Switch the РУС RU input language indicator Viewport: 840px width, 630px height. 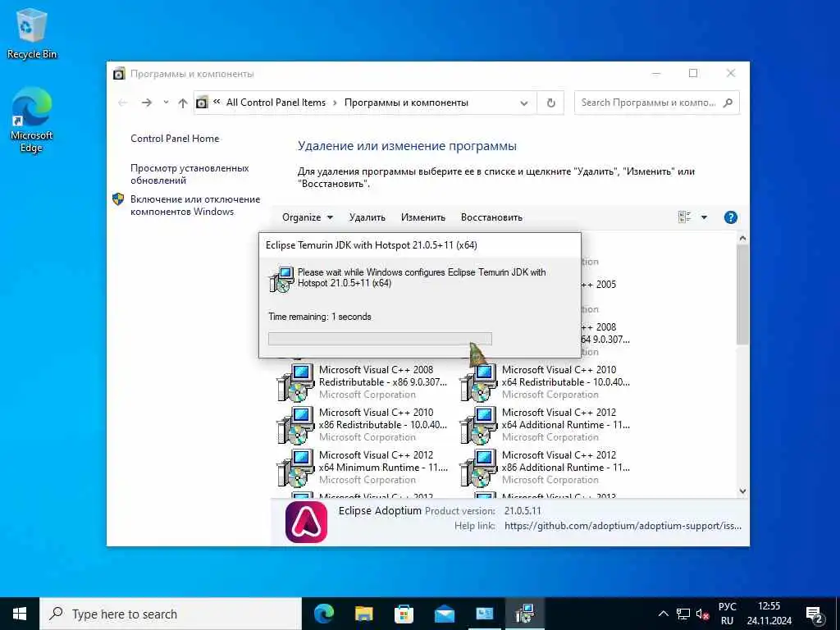click(x=727, y=614)
